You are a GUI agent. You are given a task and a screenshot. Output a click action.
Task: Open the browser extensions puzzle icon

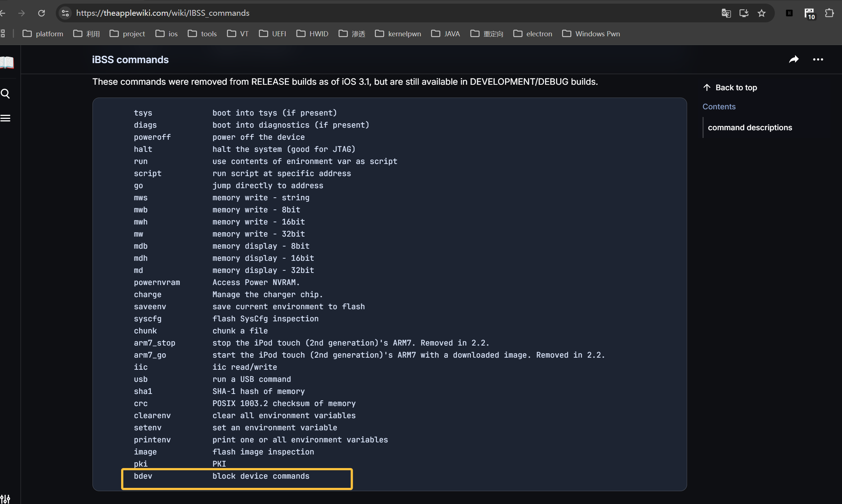pos(829,13)
